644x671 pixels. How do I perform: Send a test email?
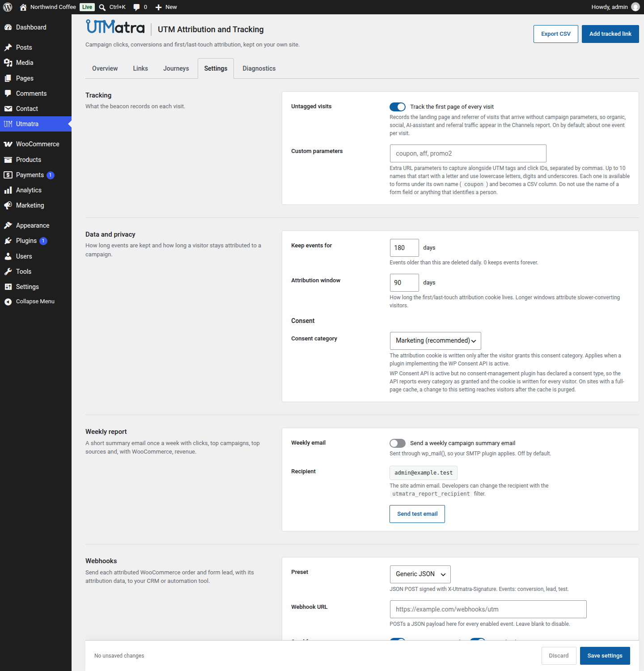417,514
